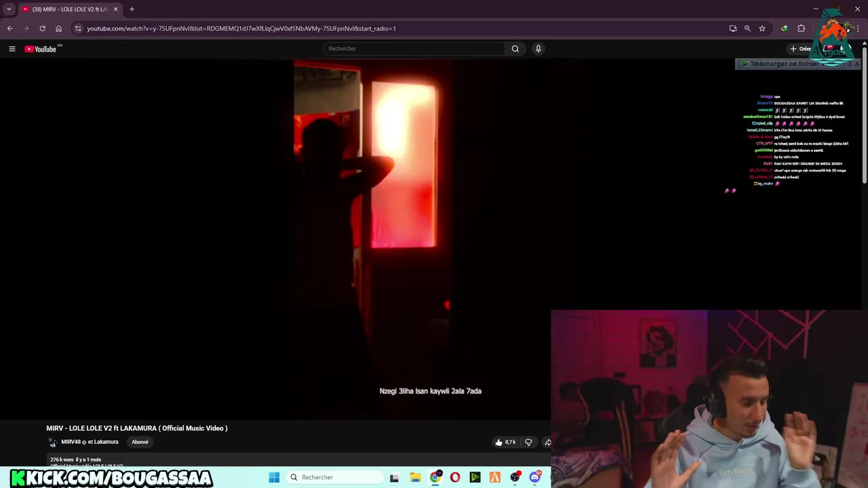Screen dimensions: 868x488
Task: Go to the YouTube home logo
Action: pos(41,49)
